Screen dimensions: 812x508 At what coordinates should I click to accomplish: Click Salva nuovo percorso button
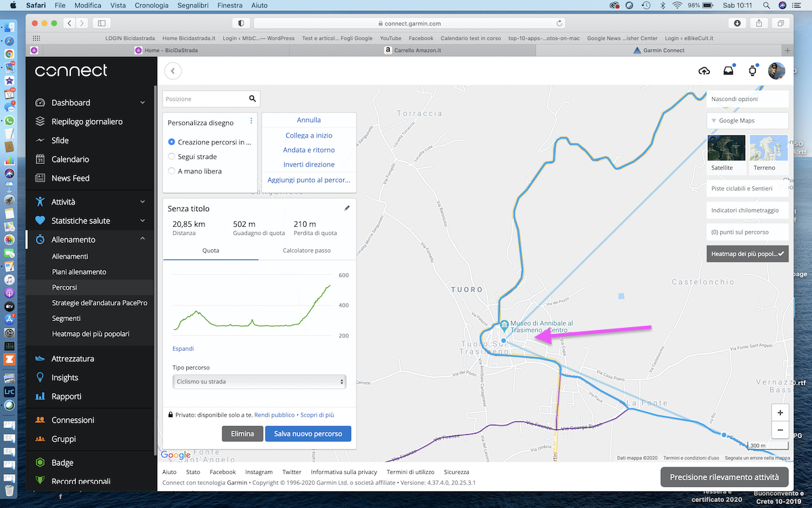tap(308, 433)
